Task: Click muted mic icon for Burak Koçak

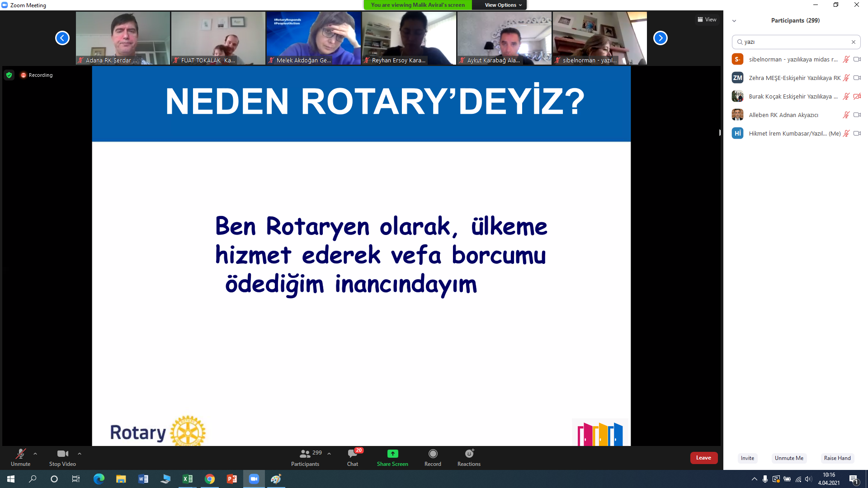Action: tap(846, 96)
